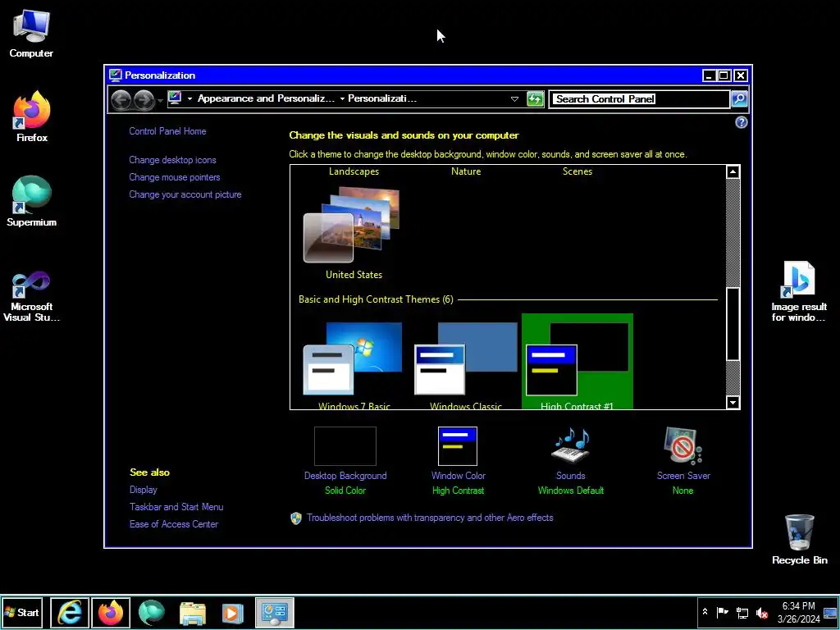Select the High Contrast #1 theme

click(x=577, y=362)
